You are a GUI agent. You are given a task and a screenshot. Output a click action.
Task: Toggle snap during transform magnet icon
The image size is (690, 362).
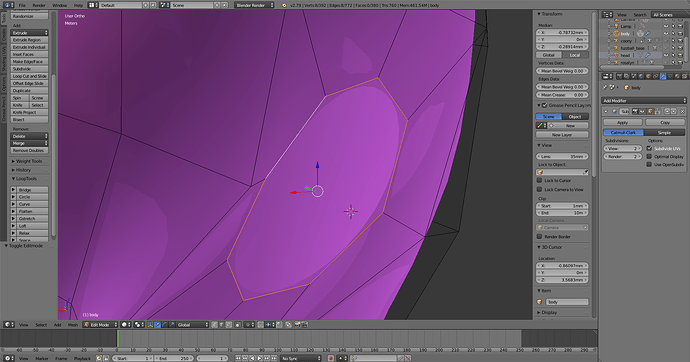(x=260, y=325)
